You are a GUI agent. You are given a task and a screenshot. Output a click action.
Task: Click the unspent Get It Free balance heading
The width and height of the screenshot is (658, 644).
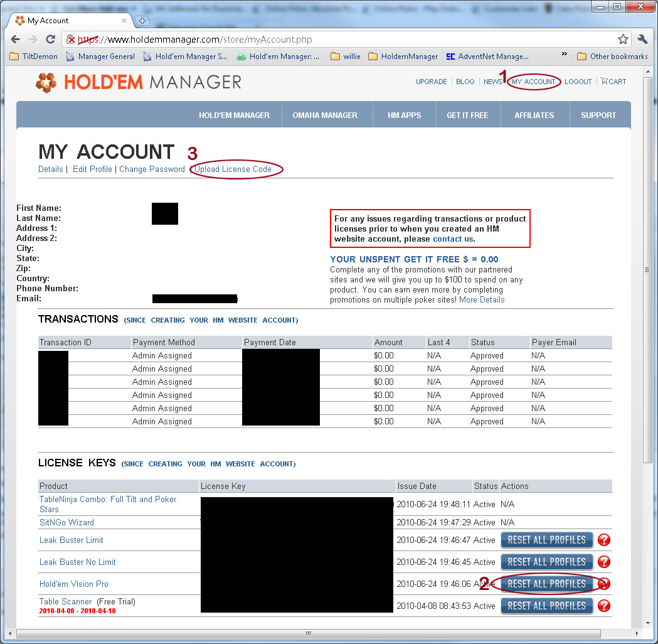(414, 259)
